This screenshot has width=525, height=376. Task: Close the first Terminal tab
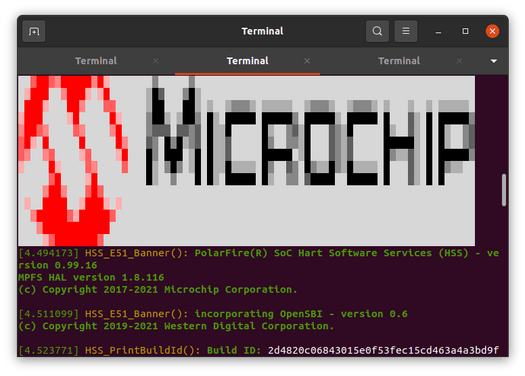point(156,61)
